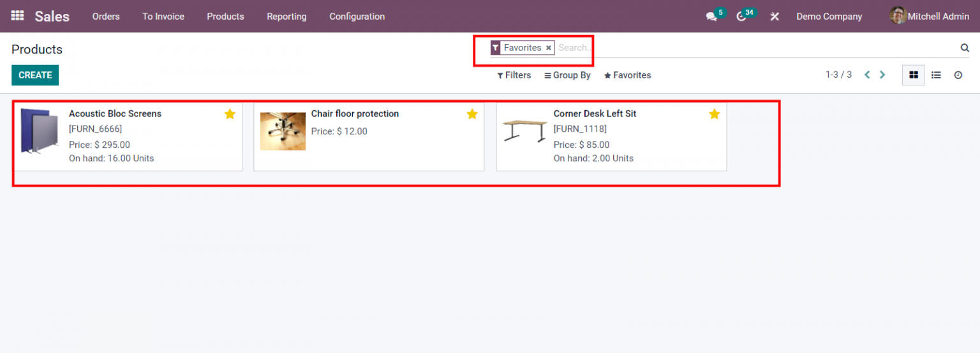Expand the Filters dropdown

514,75
